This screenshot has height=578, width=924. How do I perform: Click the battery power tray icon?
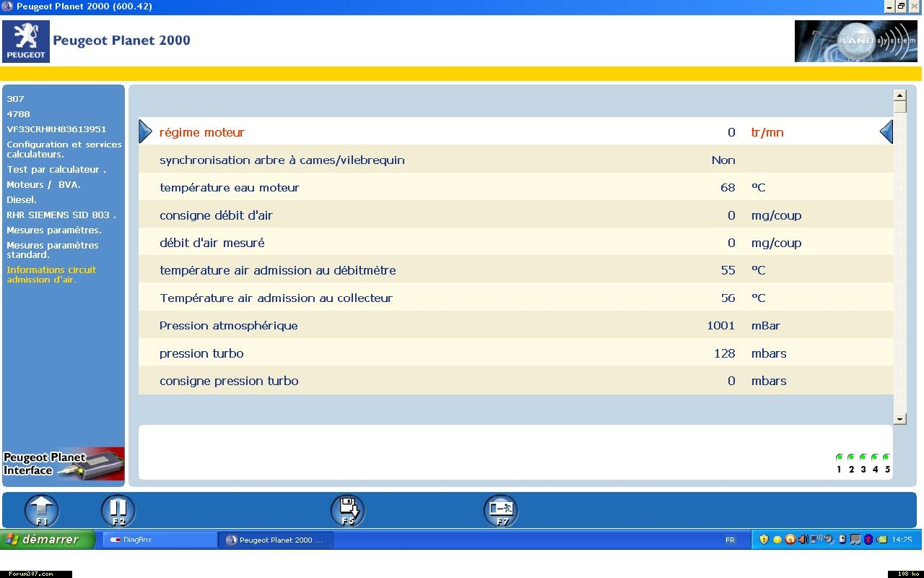[842, 540]
